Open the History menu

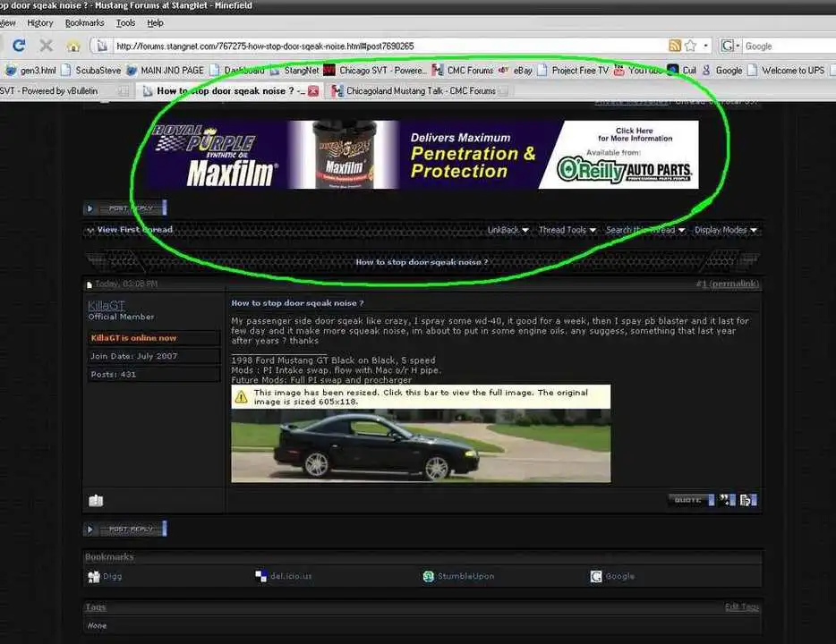click(40, 23)
